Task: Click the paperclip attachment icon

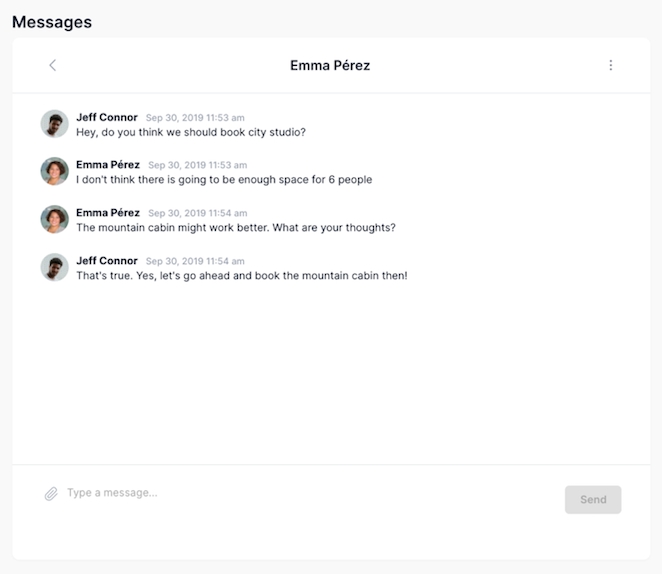Action: point(51,494)
